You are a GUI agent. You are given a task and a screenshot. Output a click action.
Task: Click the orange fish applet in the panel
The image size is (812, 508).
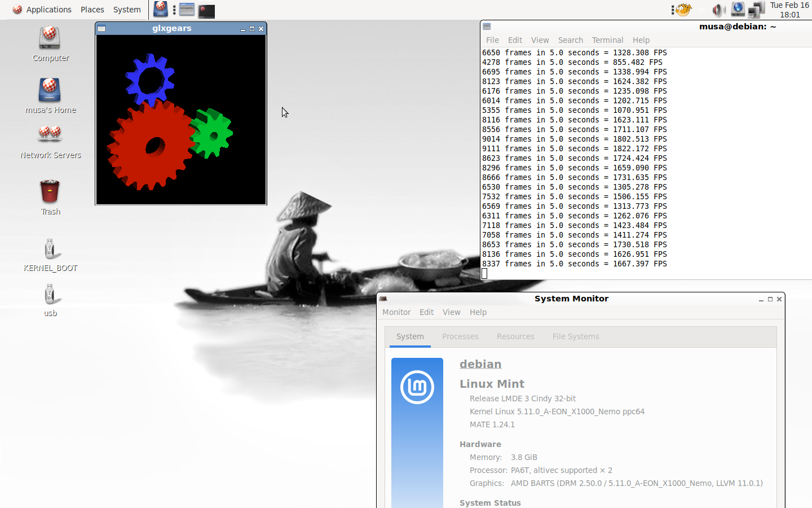(x=683, y=10)
